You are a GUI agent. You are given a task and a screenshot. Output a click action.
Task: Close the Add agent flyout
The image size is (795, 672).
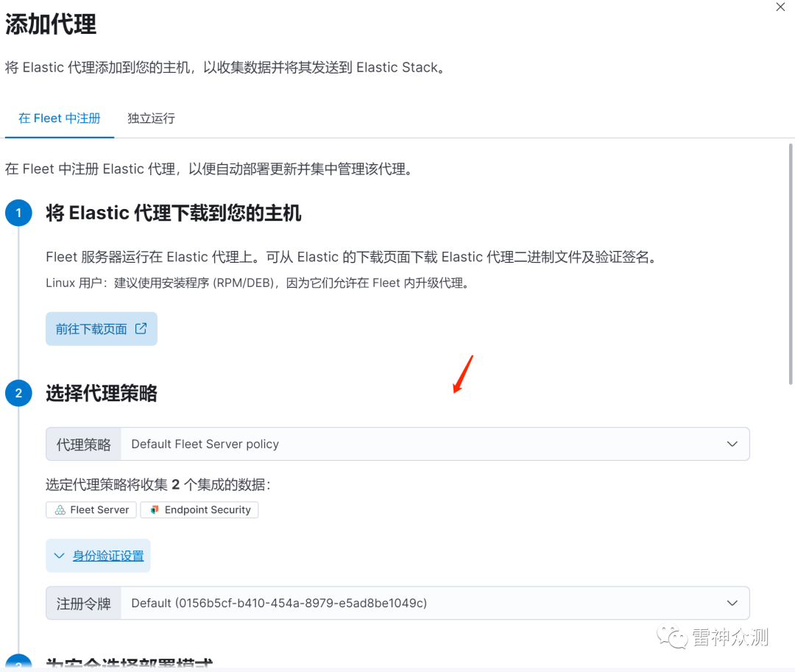[780, 7]
